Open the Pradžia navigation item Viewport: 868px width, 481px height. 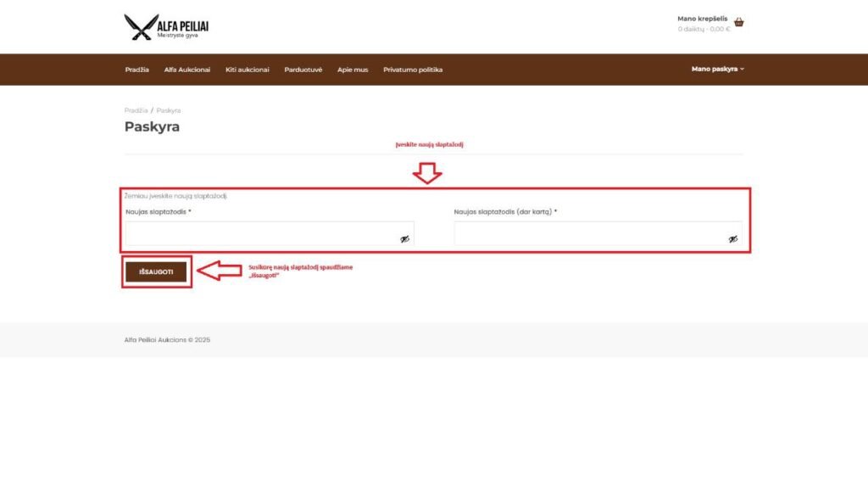(137, 70)
